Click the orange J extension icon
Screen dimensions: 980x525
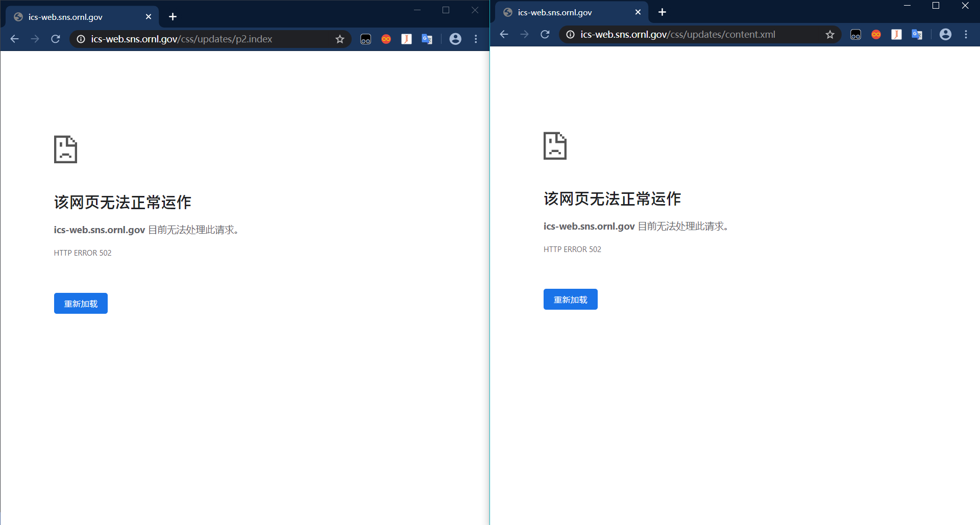click(x=406, y=39)
